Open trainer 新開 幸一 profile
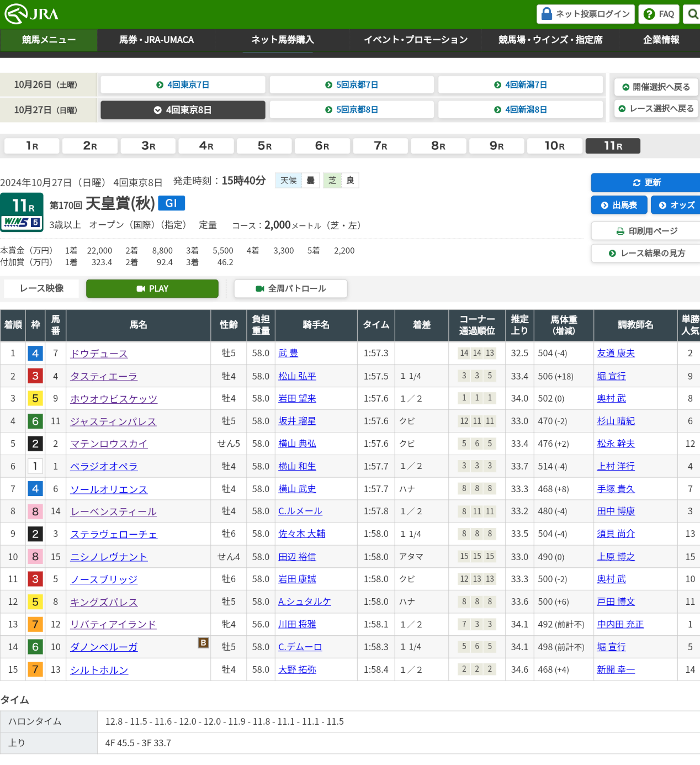Viewport: 700px width, 765px height. [x=616, y=669]
